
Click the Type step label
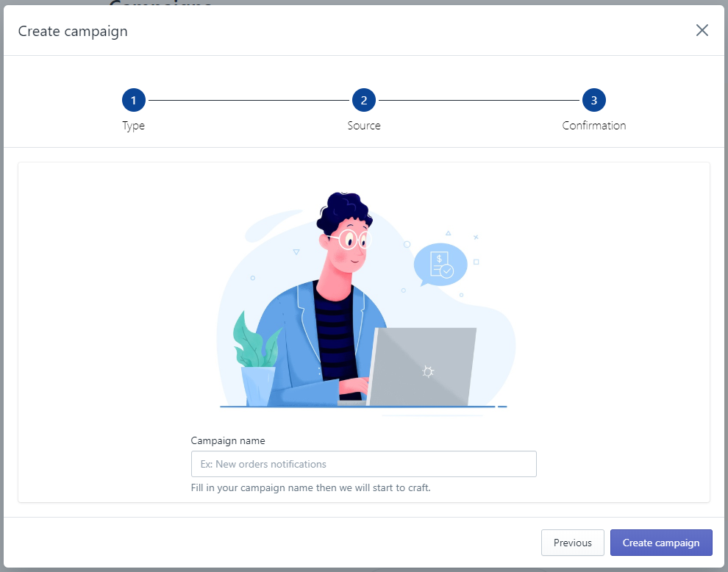(134, 126)
